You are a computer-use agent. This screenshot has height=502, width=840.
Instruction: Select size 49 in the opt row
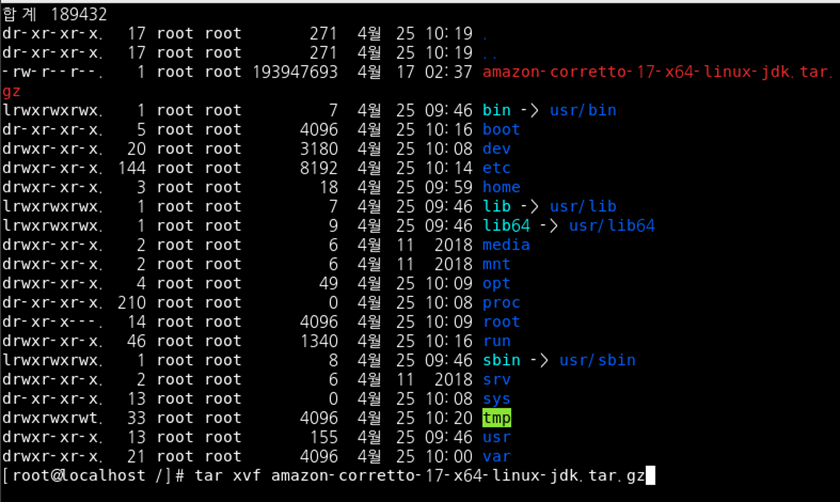pyautogui.click(x=328, y=283)
